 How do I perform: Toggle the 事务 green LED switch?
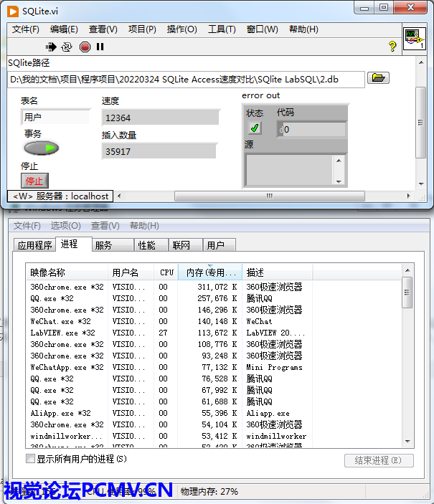pos(42,148)
